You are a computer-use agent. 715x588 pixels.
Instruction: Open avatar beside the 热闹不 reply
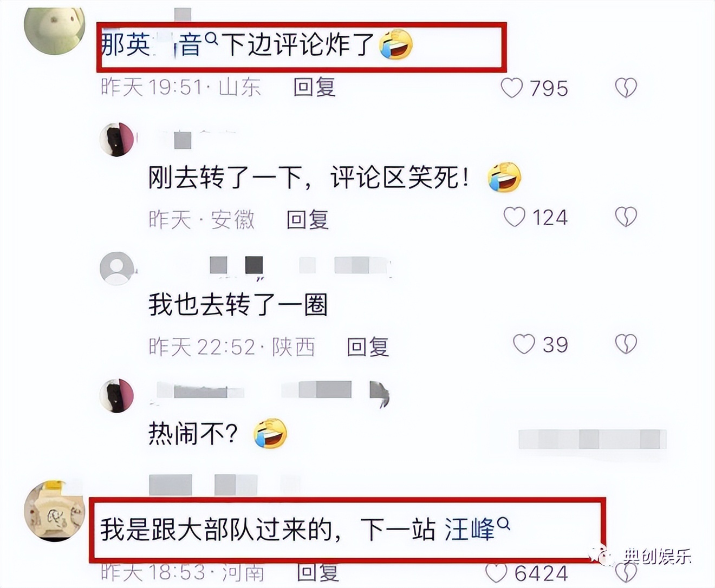(116, 396)
